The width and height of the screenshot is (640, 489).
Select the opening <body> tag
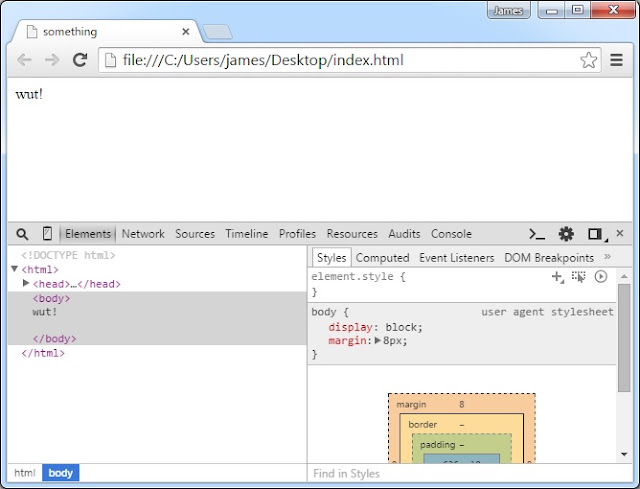coord(51,298)
